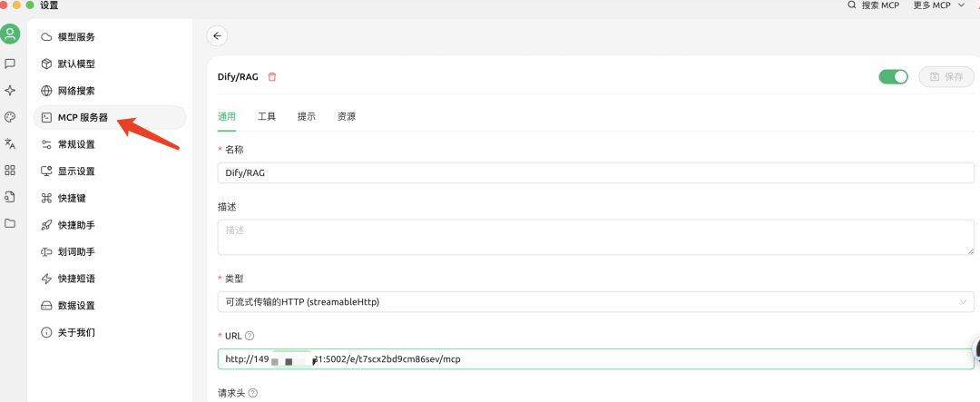Viewport: 980px width, 402px height.
Task: Open the sparkle agents sidebar icon
Action: click(10, 91)
